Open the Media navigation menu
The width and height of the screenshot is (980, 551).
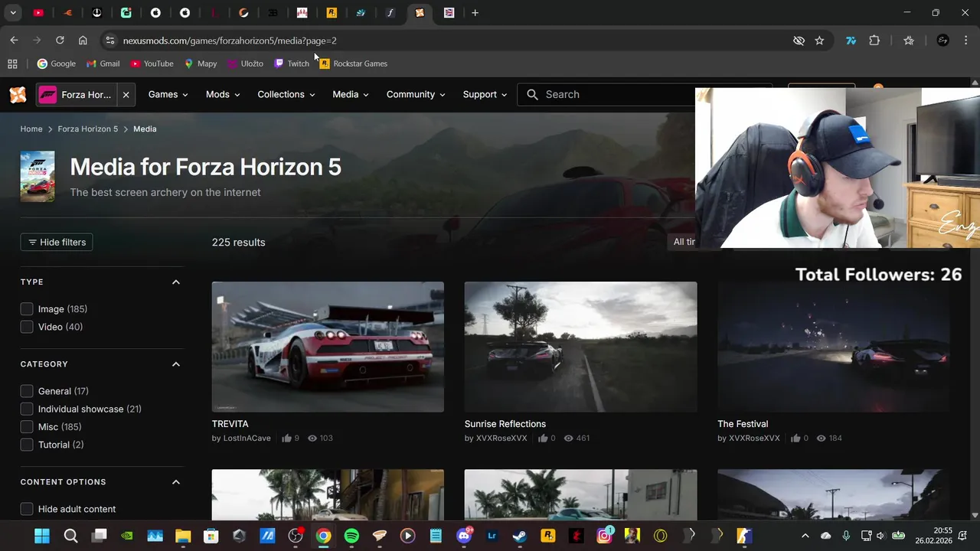coord(351,94)
